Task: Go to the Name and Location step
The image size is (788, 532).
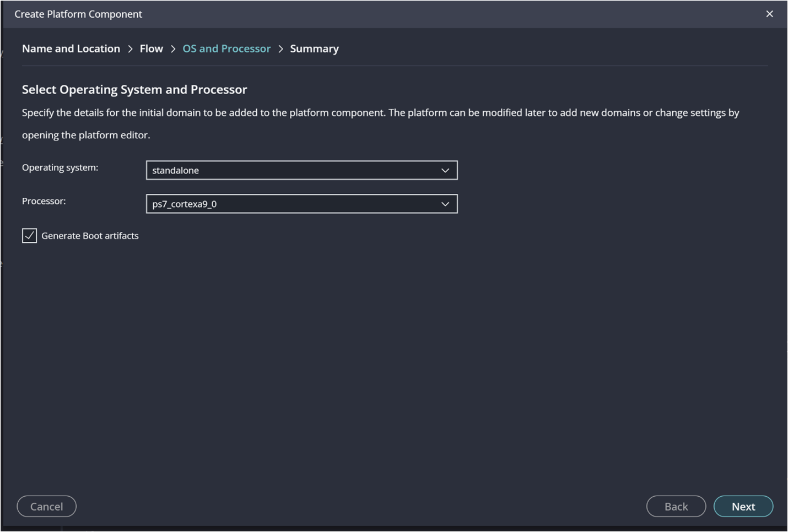Action: click(71, 48)
